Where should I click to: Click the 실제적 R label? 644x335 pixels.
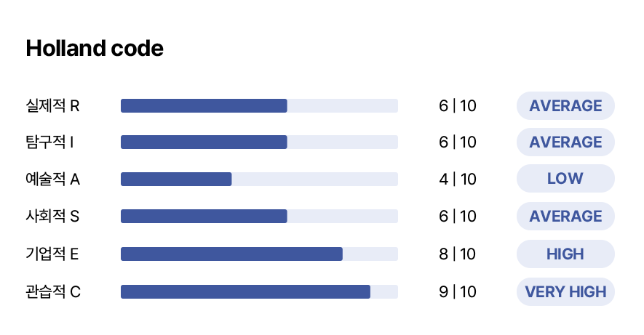click(x=52, y=106)
